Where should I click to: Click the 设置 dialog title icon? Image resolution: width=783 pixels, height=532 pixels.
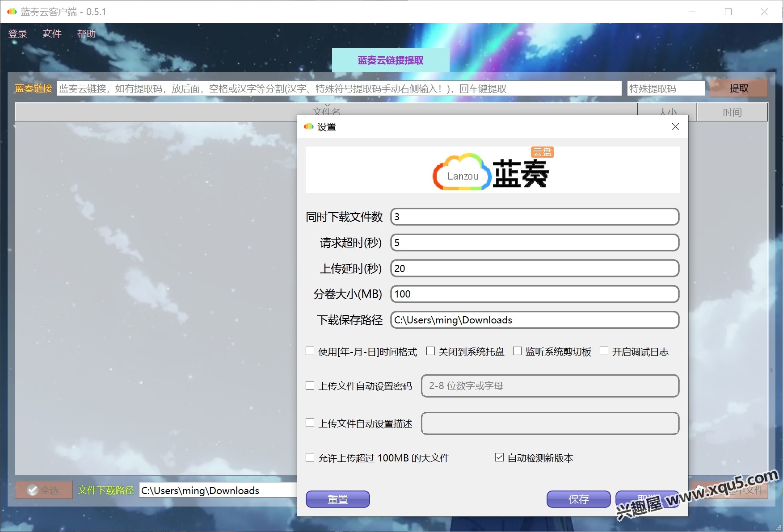click(309, 127)
